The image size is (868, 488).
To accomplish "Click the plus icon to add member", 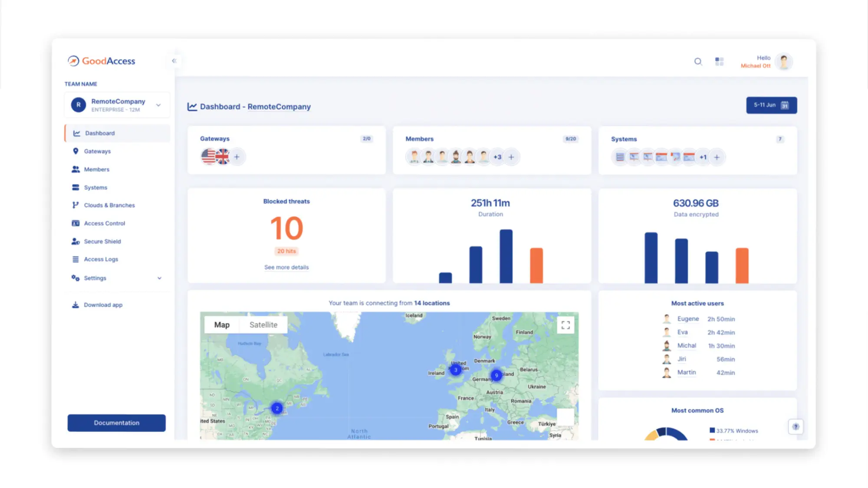I will (511, 157).
